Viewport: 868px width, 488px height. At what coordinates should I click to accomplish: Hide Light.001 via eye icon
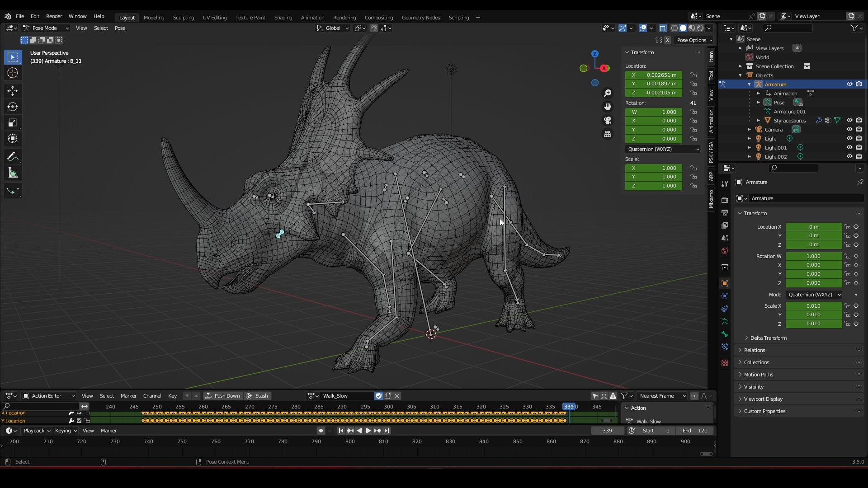849,147
